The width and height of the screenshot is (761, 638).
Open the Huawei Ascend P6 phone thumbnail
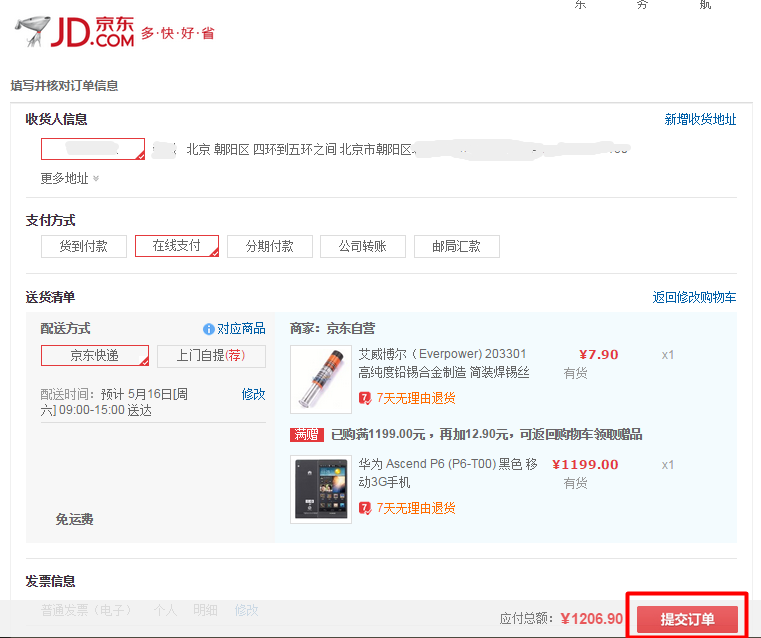pos(321,490)
